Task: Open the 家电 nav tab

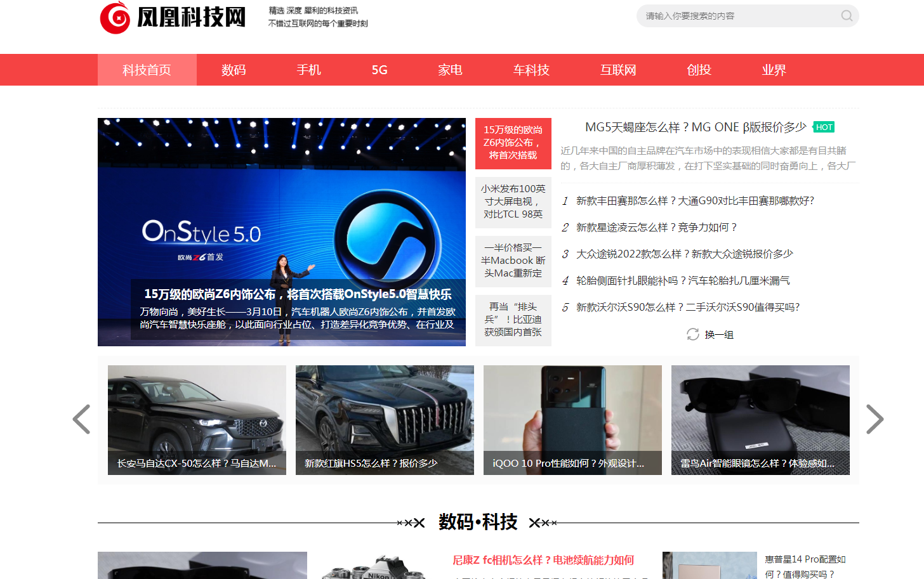Action: click(450, 70)
